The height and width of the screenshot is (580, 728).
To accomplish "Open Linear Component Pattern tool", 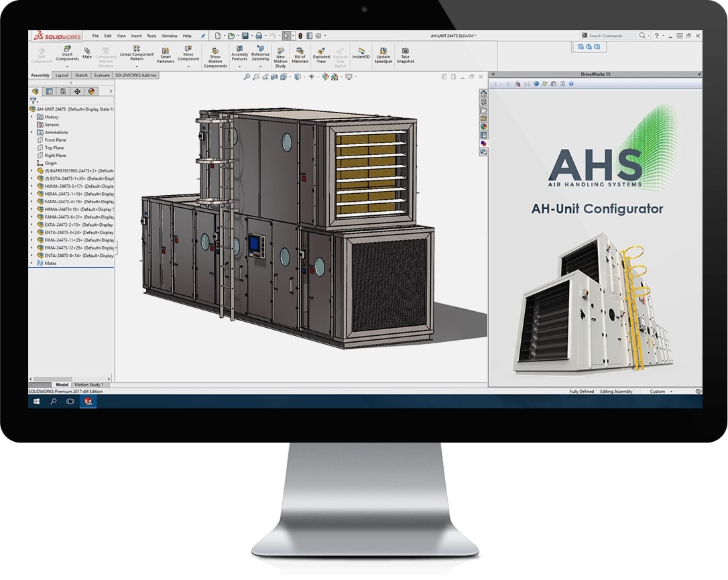I will point(137,53).
